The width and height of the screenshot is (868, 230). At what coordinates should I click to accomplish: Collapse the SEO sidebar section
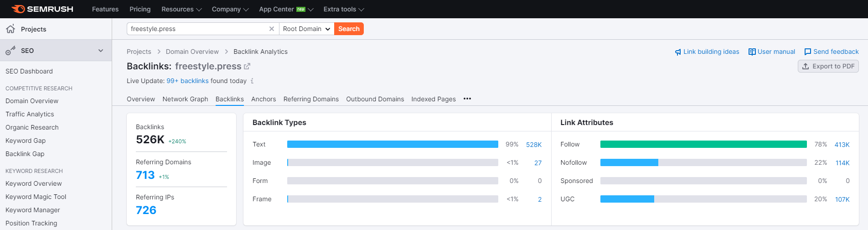101,51
